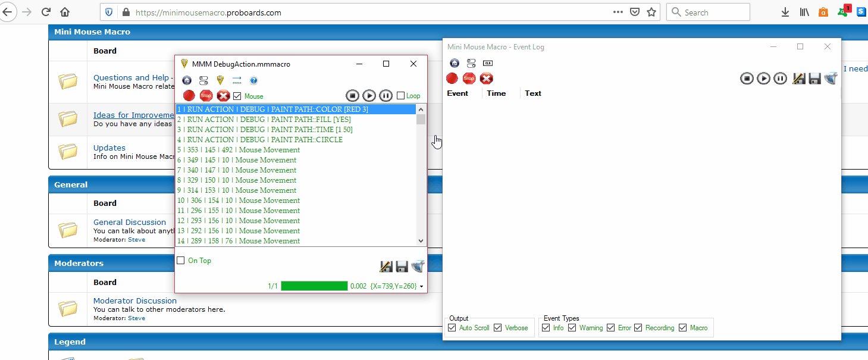Click the help question mark icon
The width and height of the screenshot is (868, 360).
253,80
